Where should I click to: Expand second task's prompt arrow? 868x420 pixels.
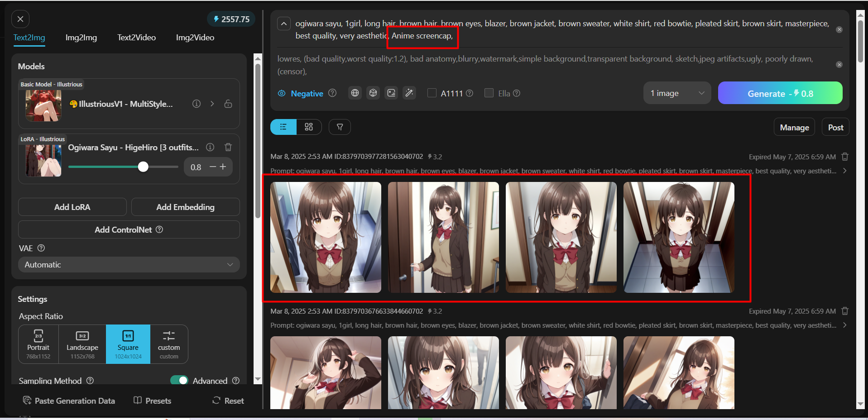845,325
